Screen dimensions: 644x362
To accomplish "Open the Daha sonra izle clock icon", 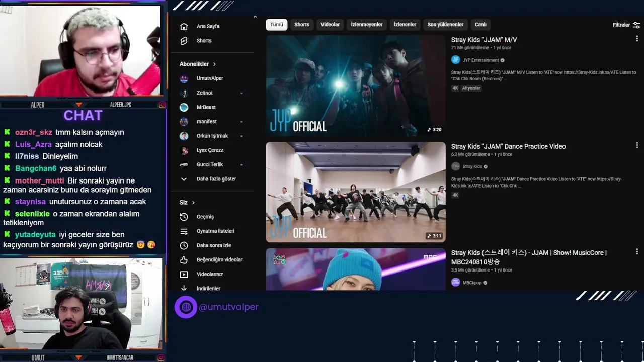I will click(184, 245).
